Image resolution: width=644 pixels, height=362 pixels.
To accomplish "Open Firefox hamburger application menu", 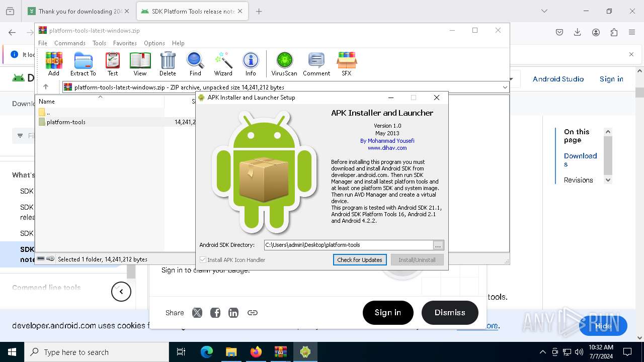I will 632,32.
